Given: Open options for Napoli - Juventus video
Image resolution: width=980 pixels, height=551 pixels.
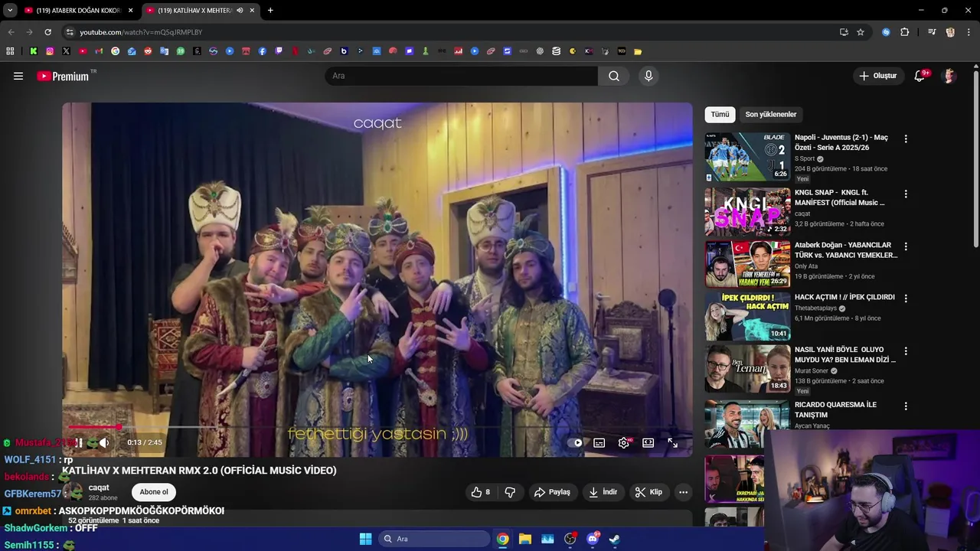Looking at the screenshot, I should click(x=906, y=139).
